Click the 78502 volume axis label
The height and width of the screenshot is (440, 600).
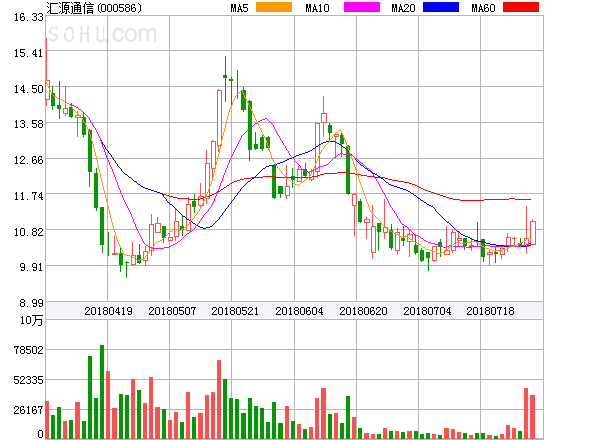(x=29, y=350)
